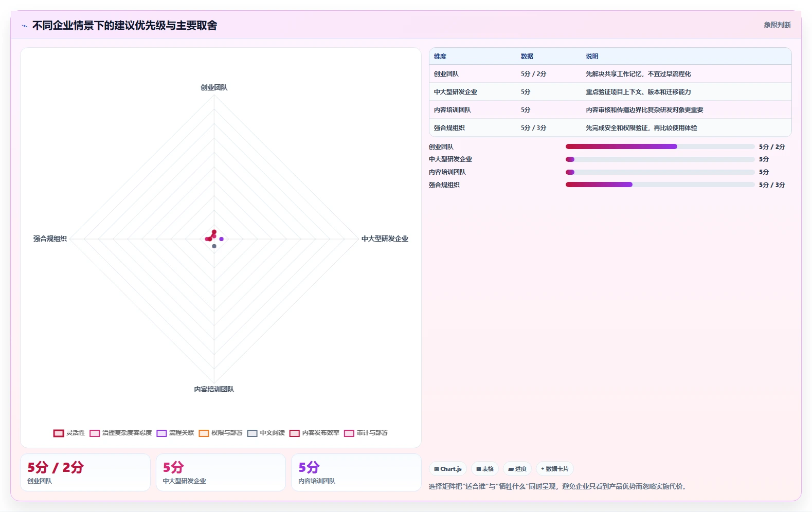This screenshot has height=512, width=812.
Task: Click the 数据卡片 tag chip
Action: [x=555, y=469]
